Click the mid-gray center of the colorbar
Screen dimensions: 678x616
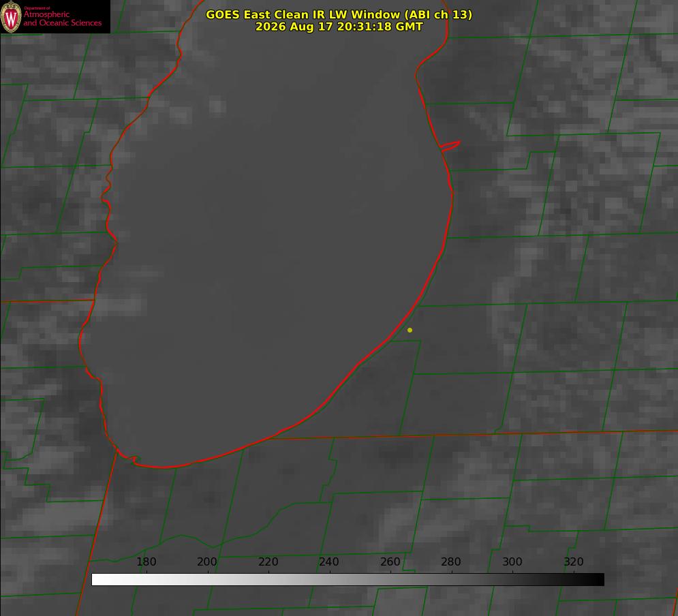(348, 580)
